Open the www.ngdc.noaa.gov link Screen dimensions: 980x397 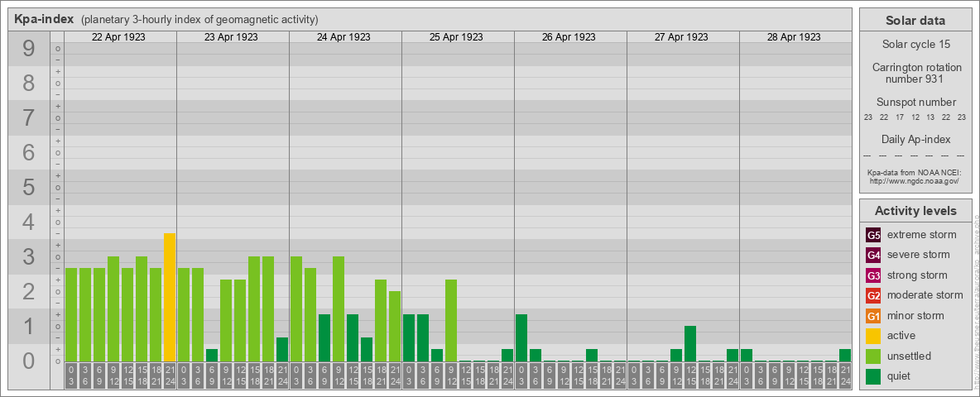pos(916,180)
